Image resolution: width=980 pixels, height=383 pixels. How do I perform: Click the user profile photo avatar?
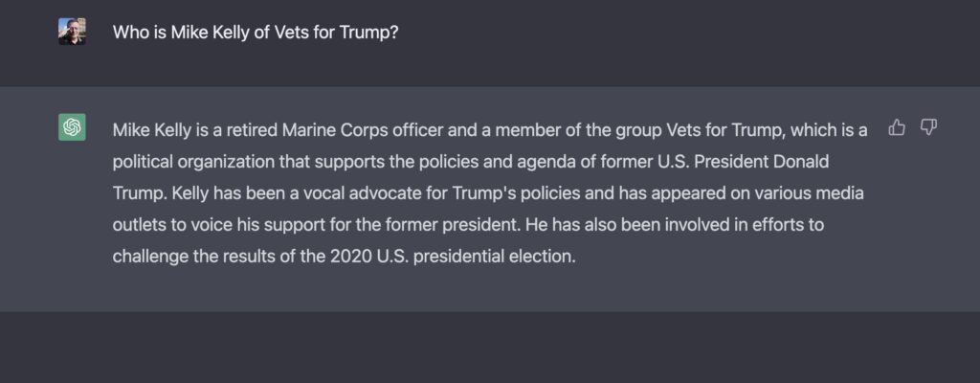point(72,32)
